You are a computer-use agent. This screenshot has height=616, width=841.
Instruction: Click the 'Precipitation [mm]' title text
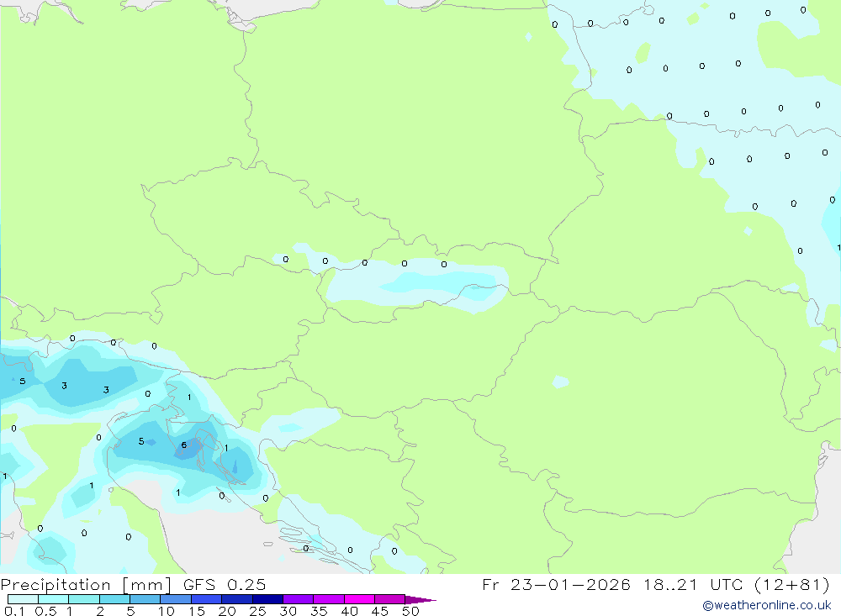pyautogui.click(x=86, y=585)
